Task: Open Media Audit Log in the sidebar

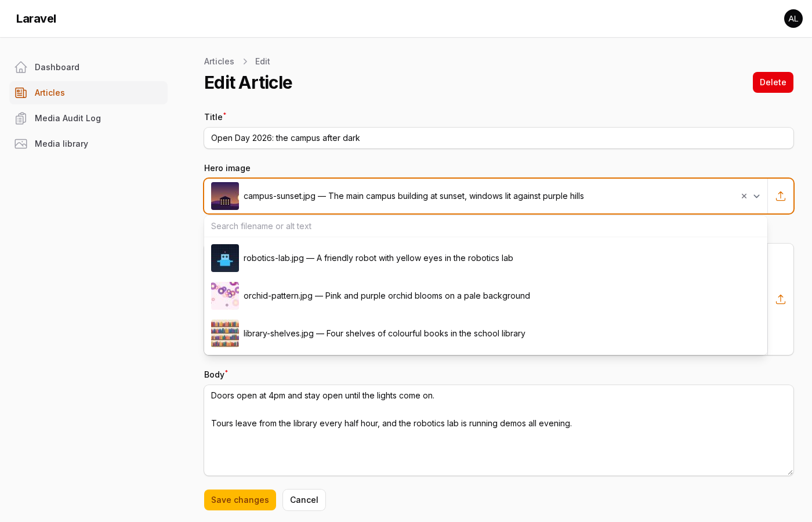Action: [x=88, y=118]
